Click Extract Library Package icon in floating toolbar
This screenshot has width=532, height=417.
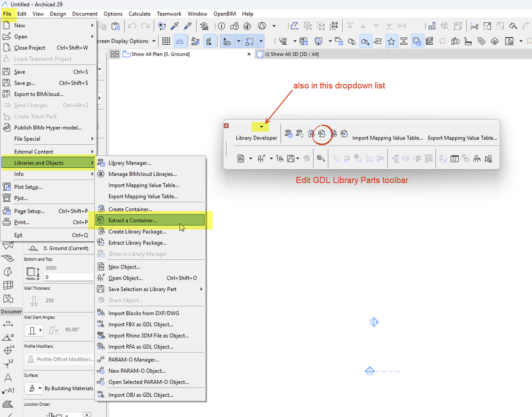click(x=344, y=134)
